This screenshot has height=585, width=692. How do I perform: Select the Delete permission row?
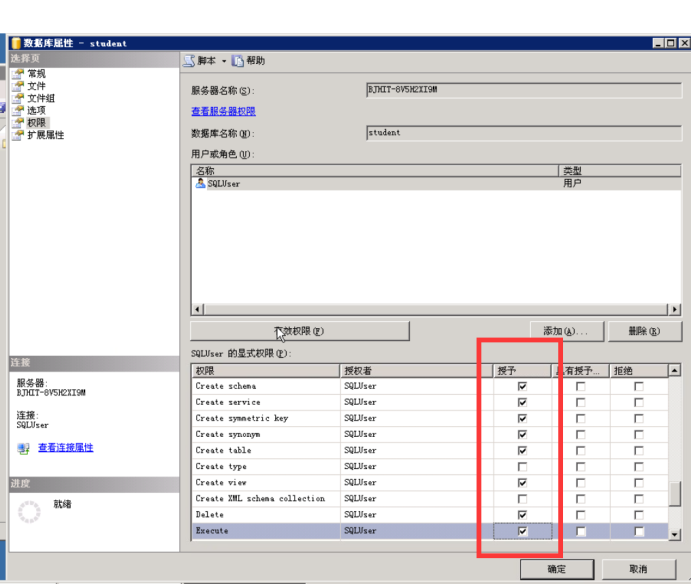coord(430,515)
